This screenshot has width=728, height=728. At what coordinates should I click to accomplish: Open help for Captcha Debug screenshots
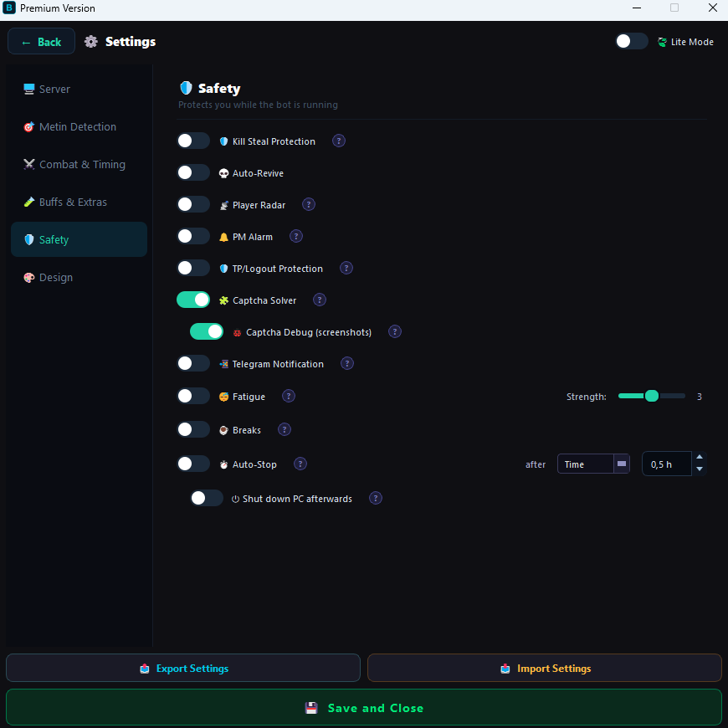(x=395, y=332)
